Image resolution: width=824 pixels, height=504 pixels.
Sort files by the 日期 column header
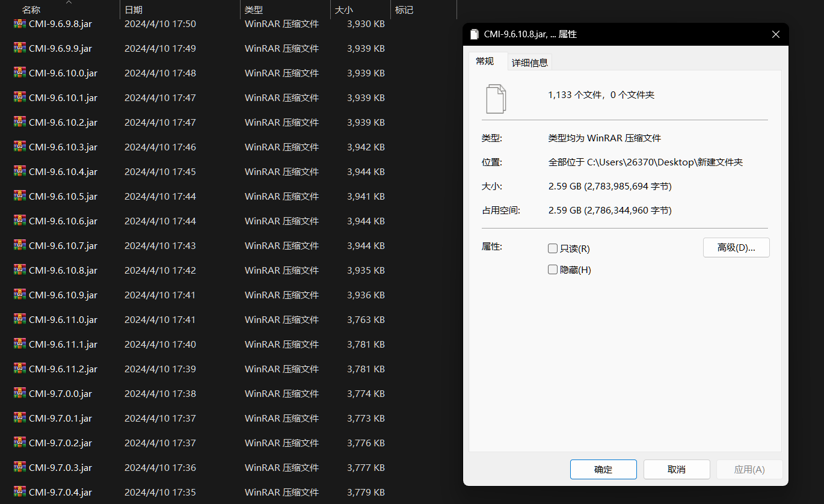tap(134, 10)
